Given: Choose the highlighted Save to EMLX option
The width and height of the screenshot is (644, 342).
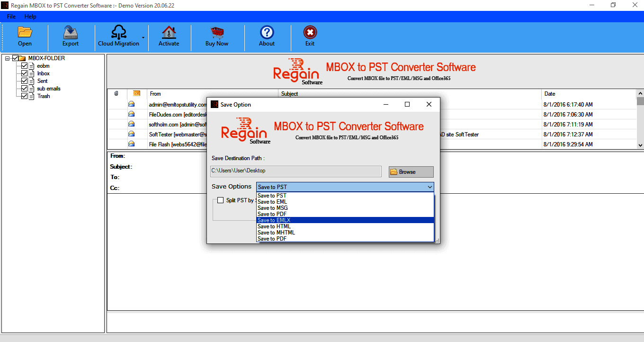Looking at the screenshot, I should click(345, 220).
